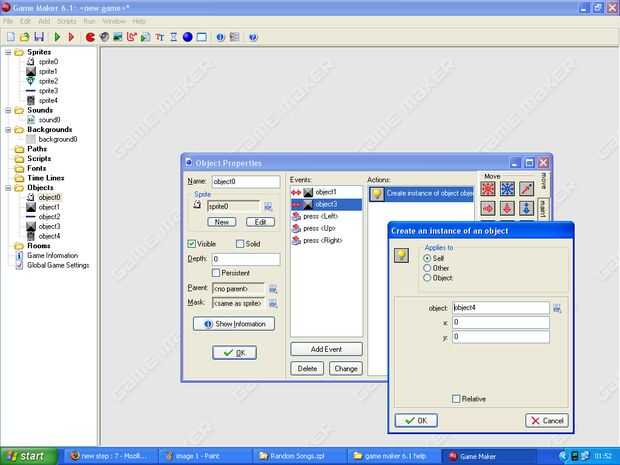
Task: Switch to the main1 action tab
Action: point(543,209)
